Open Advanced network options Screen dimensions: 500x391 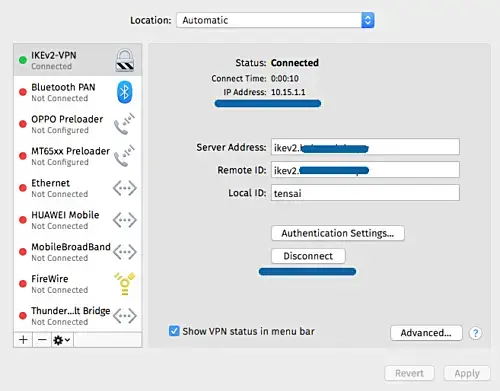click(x=426, y=333)
